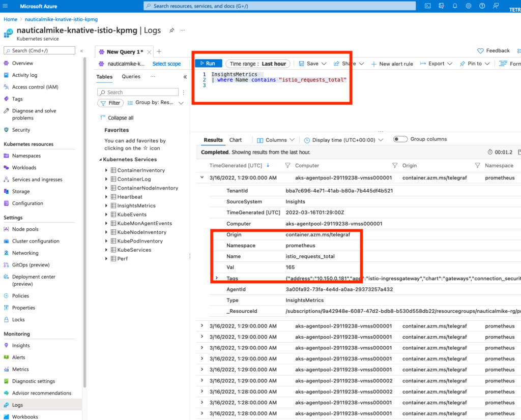This screenshot has width=521, height=420.
Task: Open portal settings gear icon
Action: [x=469, y=6]
